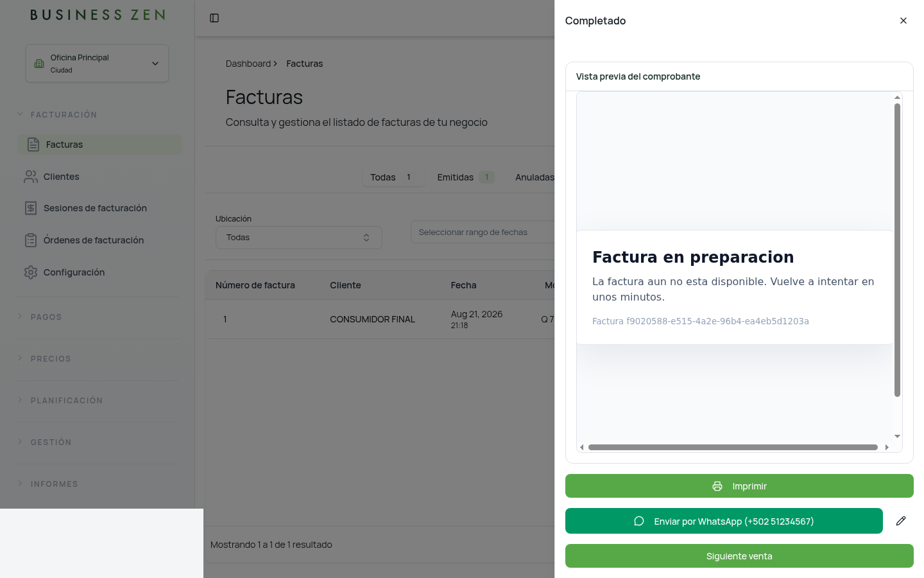924x578 pixels.
Task: Select the Todas invoices tab
Action: 393,177
